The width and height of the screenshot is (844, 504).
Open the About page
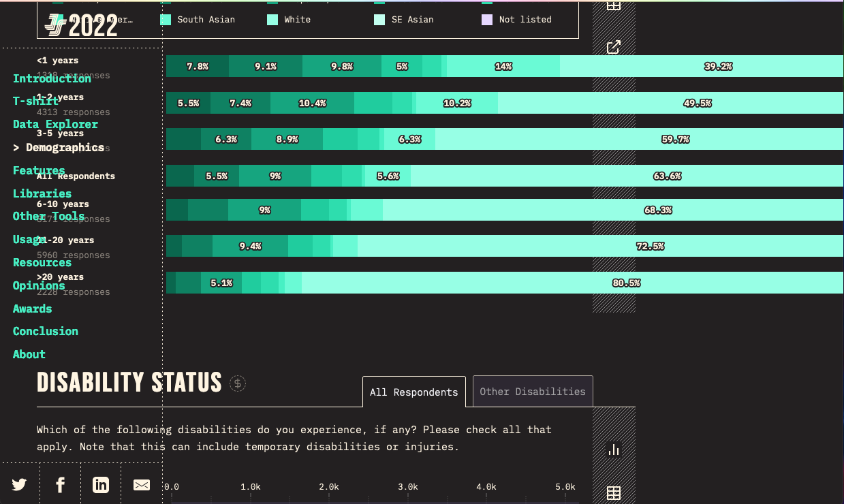(x=29, y=354)
